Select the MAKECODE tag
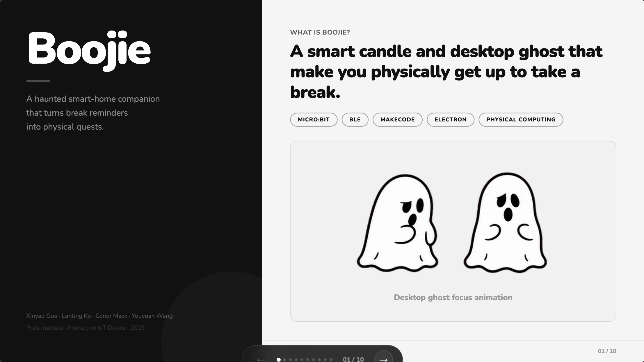Screen dimensions: 644x362 397,120
